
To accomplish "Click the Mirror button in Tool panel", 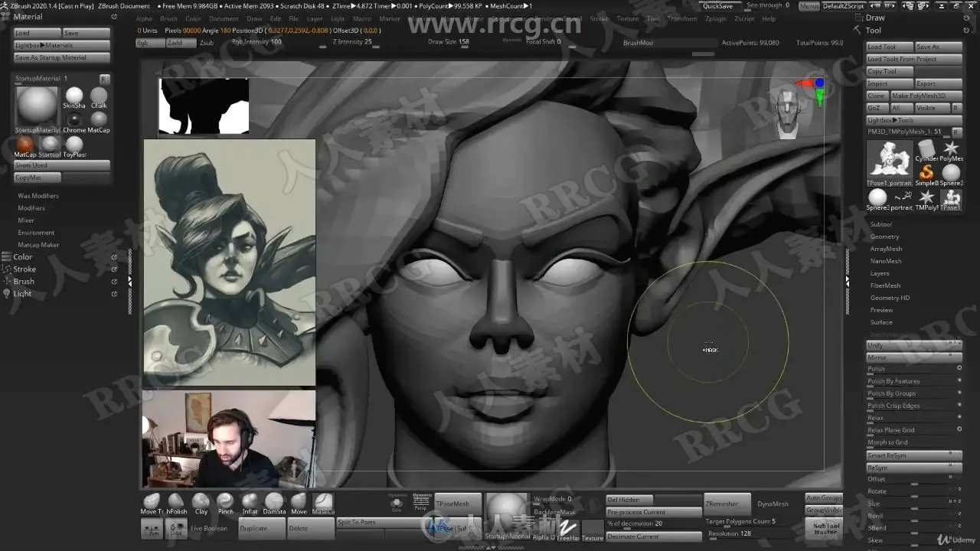I will (x=914, y=357).
